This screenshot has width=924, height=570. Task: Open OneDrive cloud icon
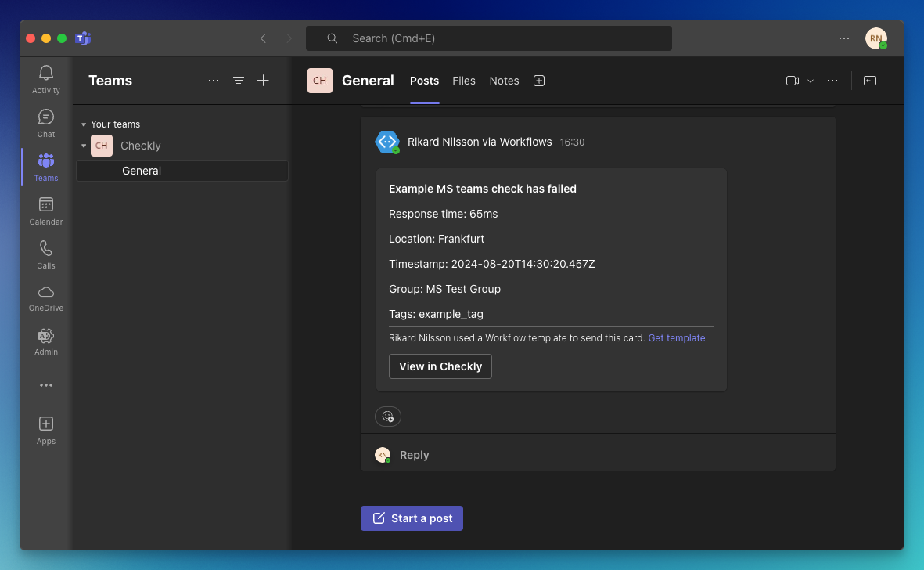[46, 292]
